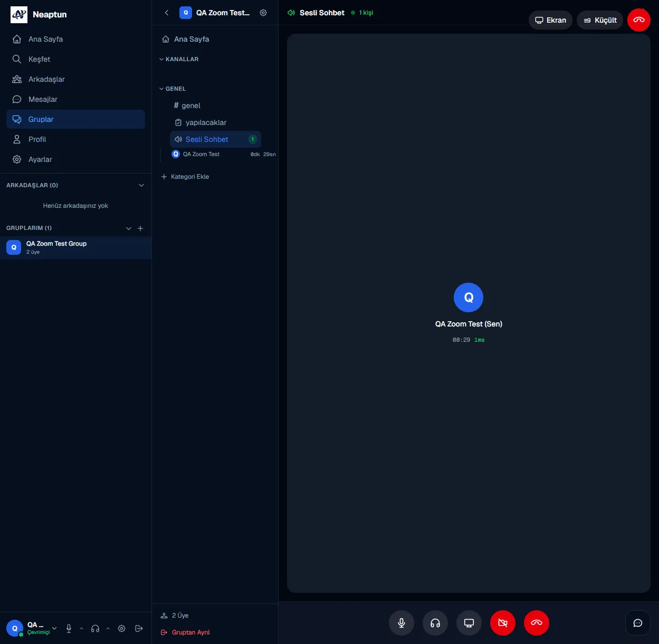This screenshot has height=644, width=659.
Task: End the call from the top header
Action: pos(639,20)
